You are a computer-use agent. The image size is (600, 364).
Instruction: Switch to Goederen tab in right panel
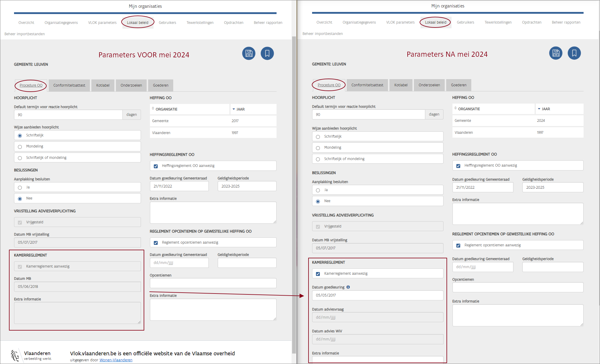pyautogui.click(x=458, y=85)
